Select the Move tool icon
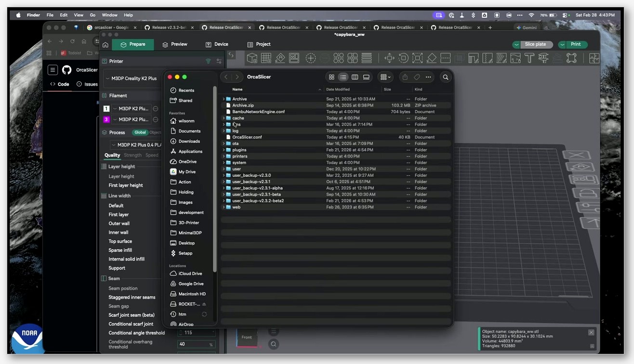Image resolution: width=634 pixels, height=364 pixels. (389, 58)
